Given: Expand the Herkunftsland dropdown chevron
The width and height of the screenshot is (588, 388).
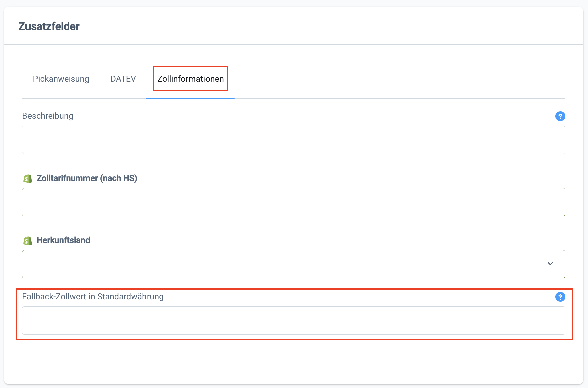Looking at the screenshot, I should [550, 264].
